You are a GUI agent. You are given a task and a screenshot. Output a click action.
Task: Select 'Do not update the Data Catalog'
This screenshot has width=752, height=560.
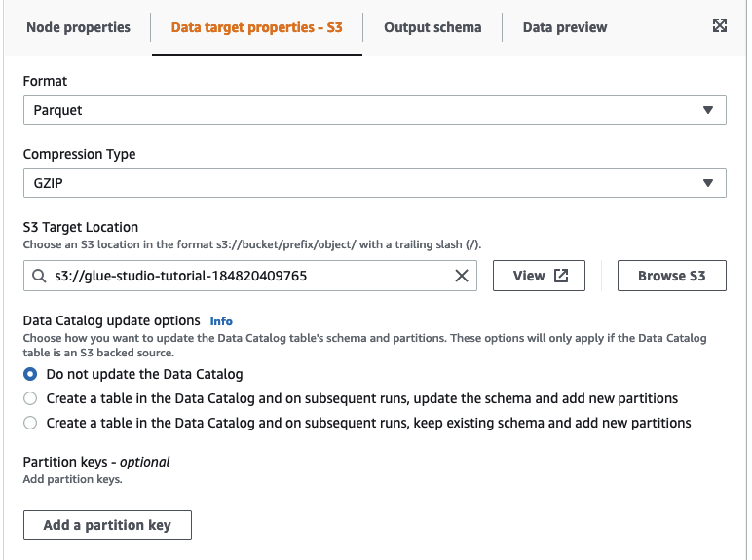[30, 374]
